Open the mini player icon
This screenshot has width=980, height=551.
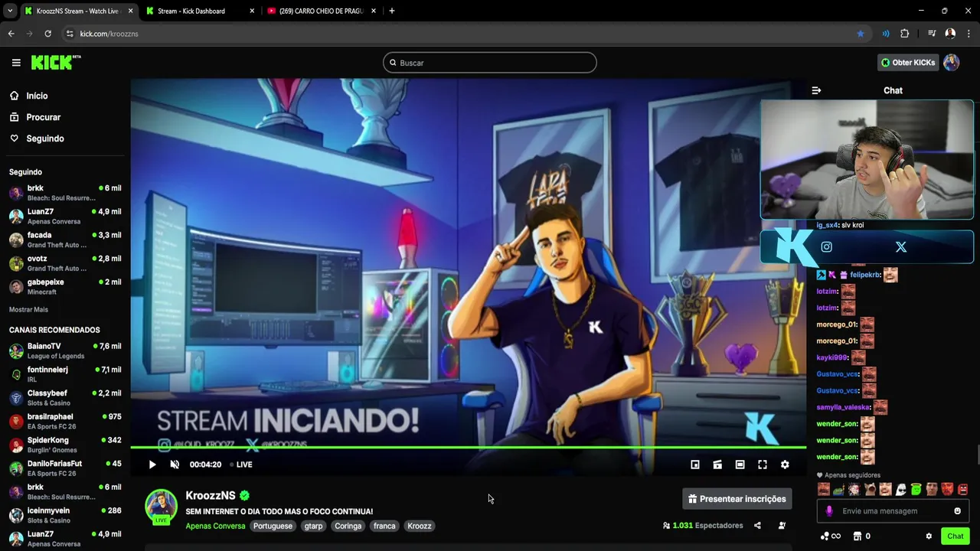695,465
